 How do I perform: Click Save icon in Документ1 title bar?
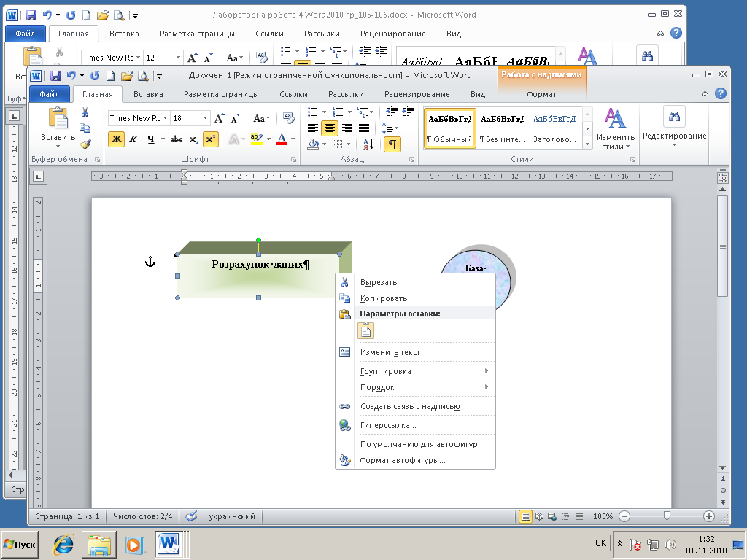pyautogui.click(x=55, y=75)
